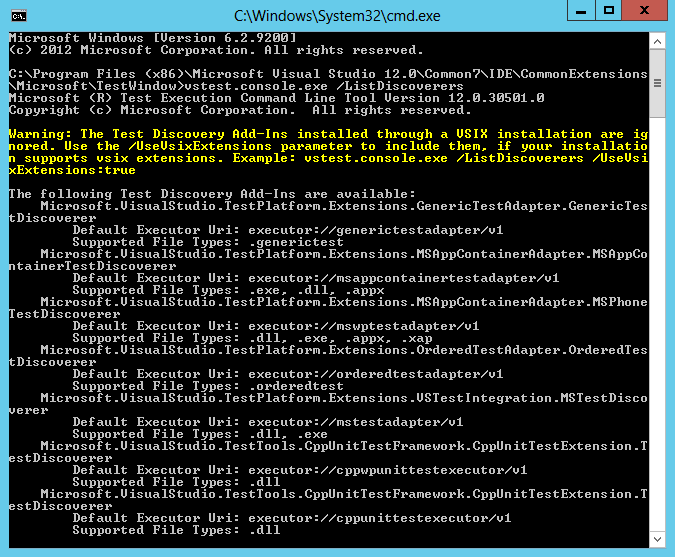Click the 'executor://generictestadapter/v1' line
Image resolution: width=675 pixels, height=557 pixels.
[288, 230]
